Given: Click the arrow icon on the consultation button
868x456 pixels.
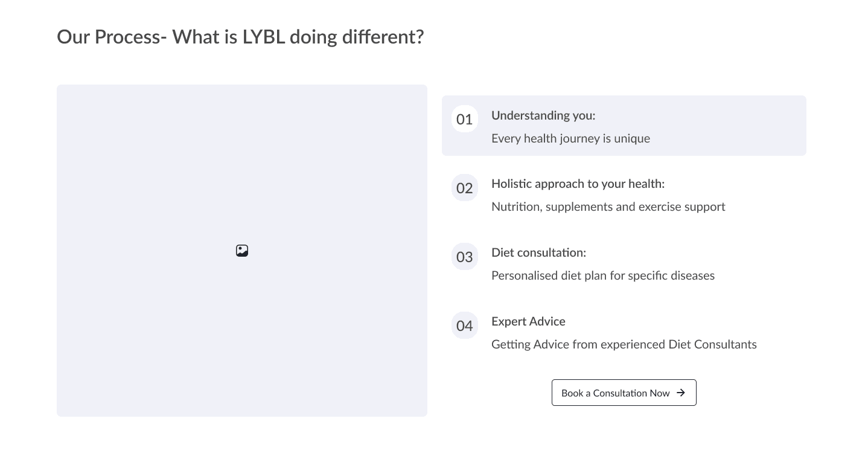Looking at the screenshot, I should click(681, 393).
